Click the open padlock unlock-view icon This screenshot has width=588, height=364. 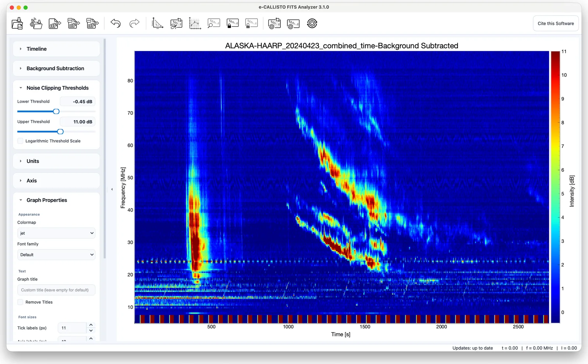[251, 24]
